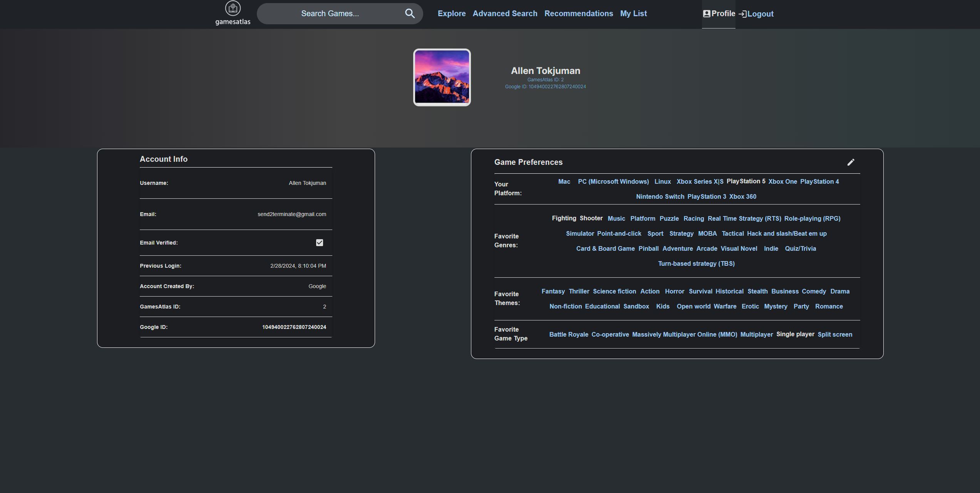The height and width of the screenshot is (493, 980).
Task: Go to Recommendations
Action: click(578, 14)
